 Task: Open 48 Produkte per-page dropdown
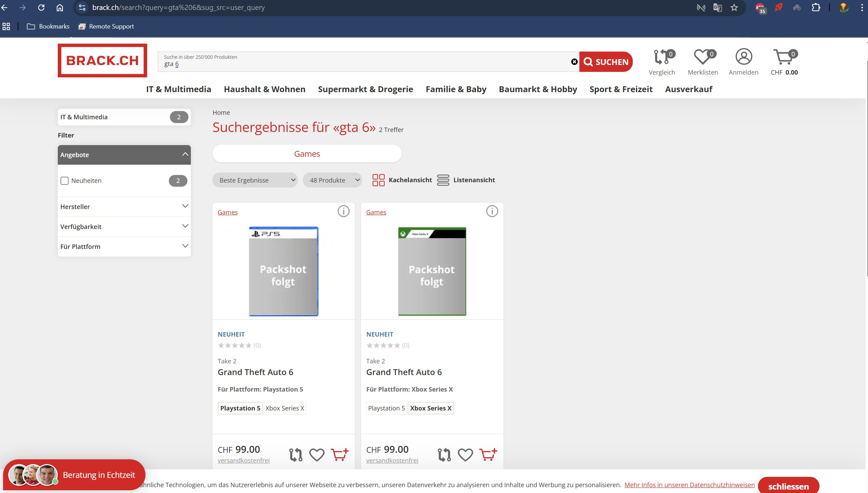tap(332, 180)
